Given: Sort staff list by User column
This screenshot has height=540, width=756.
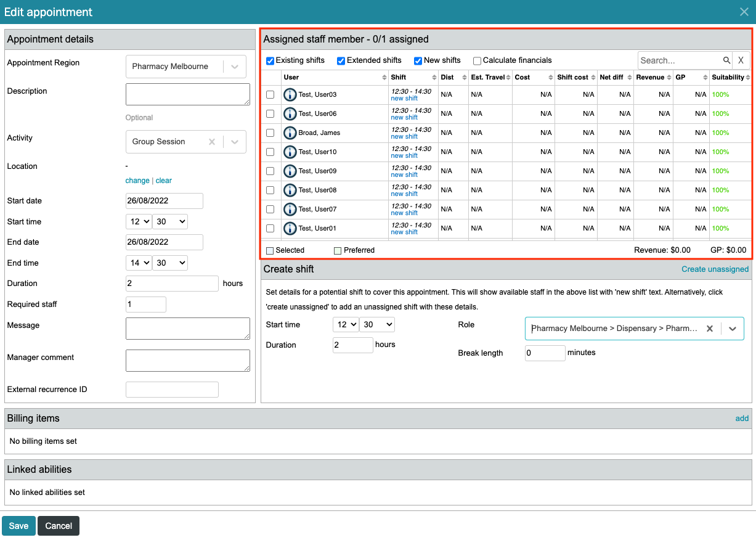Looking at the screenshot, I should 335,78.
